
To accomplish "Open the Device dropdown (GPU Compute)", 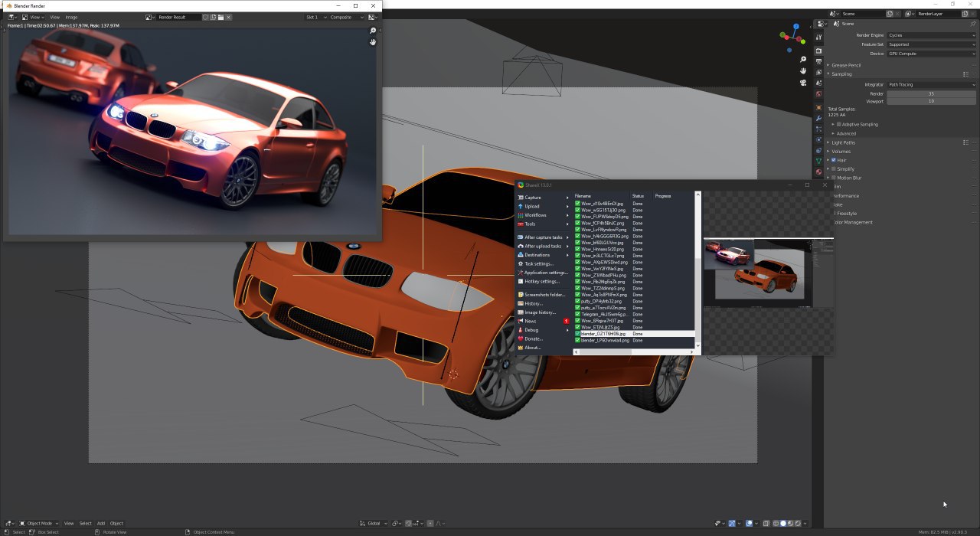I will click(x=931, y=54).
